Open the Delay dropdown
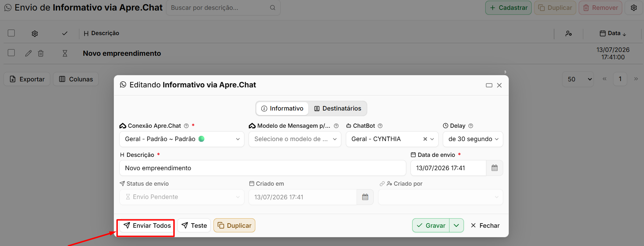This screenshot has width=644, height=246. (473, 139)
